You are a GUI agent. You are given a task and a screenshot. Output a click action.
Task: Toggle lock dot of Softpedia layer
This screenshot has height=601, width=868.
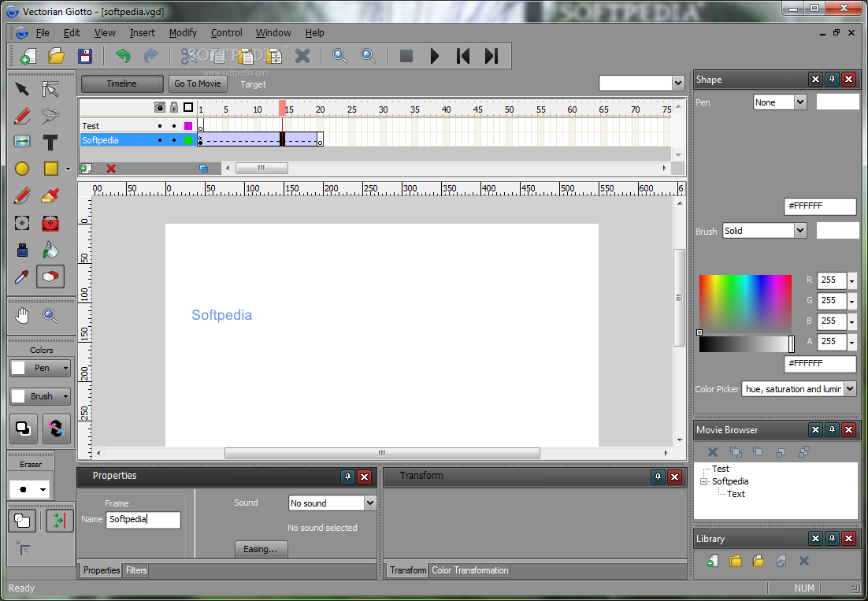click(x=174, y=140)
